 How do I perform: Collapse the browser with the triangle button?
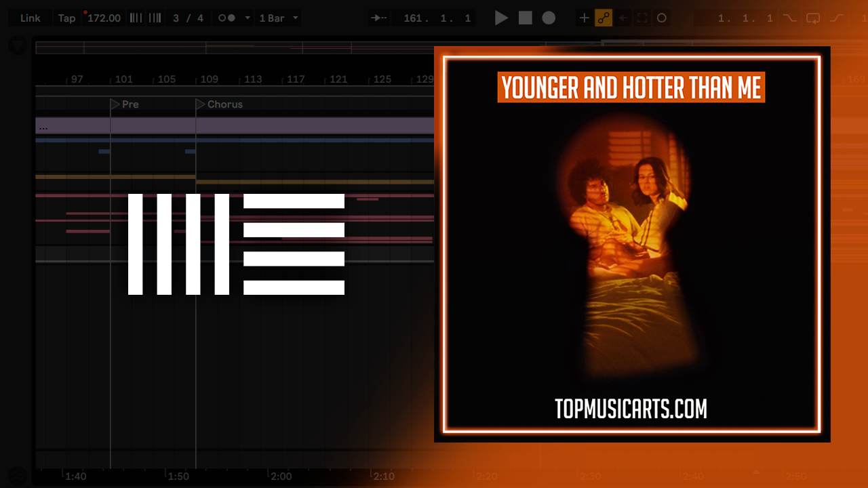(x=18, y=46)
